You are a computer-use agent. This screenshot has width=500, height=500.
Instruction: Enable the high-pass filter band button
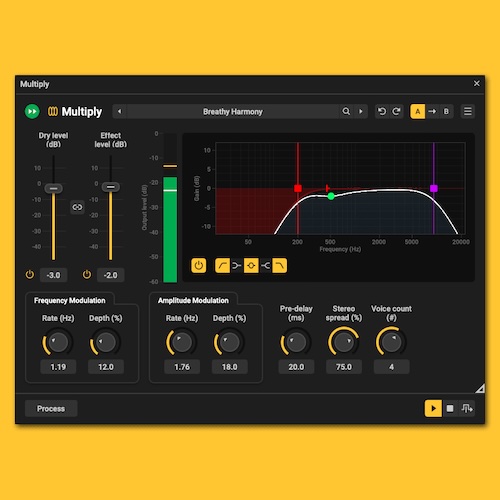tap(222, 266)
